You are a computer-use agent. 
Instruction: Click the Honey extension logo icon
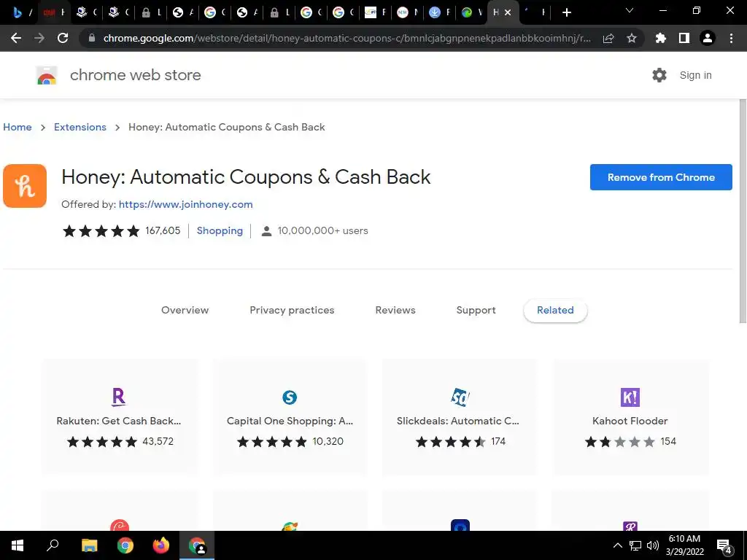tap(25, 186)
